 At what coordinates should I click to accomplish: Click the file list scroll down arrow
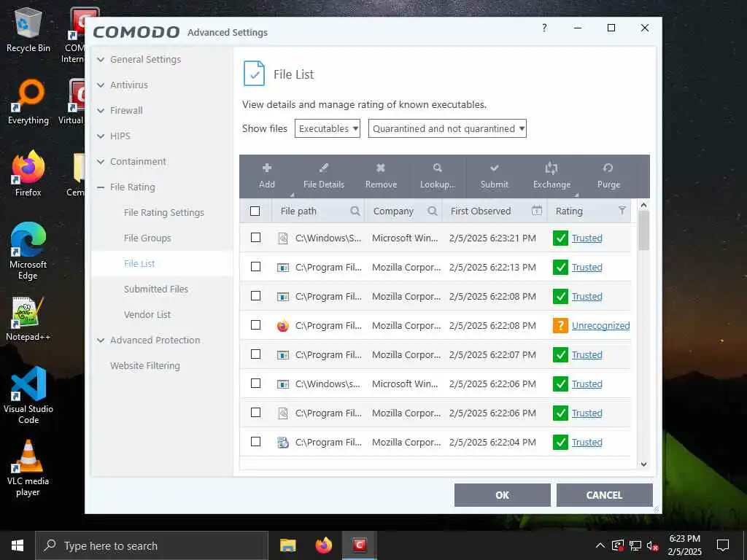(643, 464)
